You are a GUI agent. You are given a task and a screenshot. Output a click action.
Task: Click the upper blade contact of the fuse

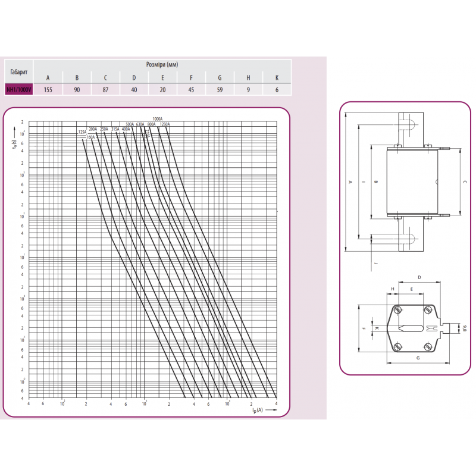(411, 127)
